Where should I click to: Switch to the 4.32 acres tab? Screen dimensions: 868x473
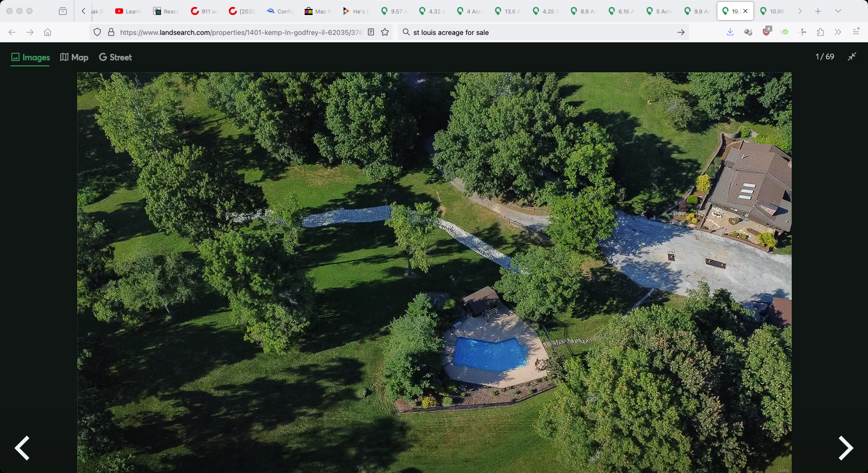click(x=431, y=11)
